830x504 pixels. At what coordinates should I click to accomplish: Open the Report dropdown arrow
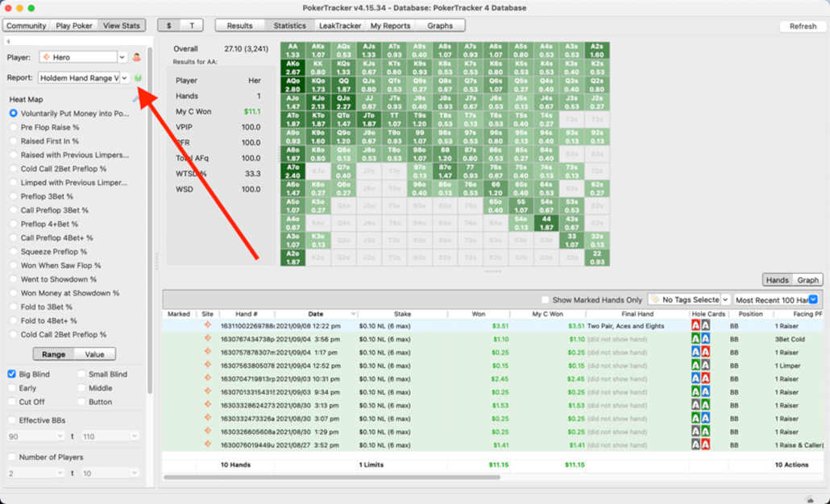[x=124, y=78]
